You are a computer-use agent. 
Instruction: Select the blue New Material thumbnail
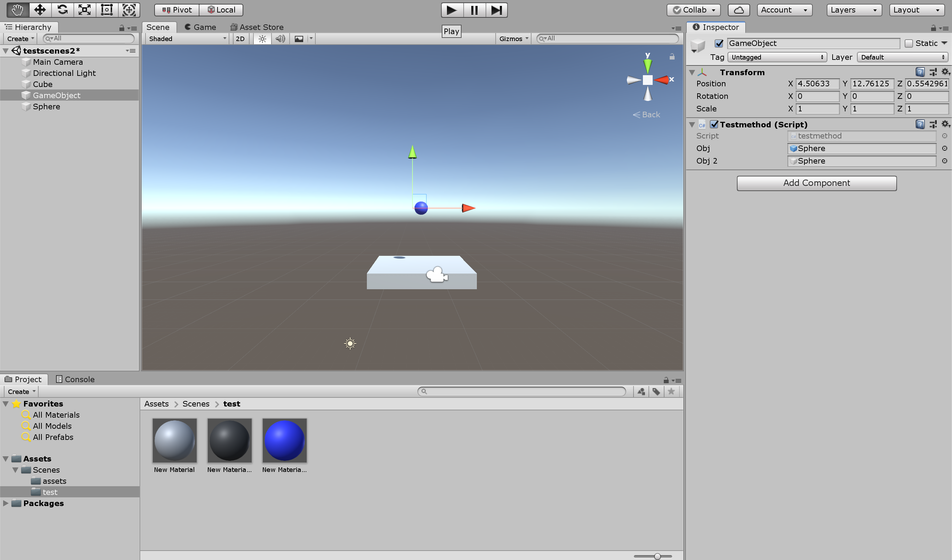[284, 440]
